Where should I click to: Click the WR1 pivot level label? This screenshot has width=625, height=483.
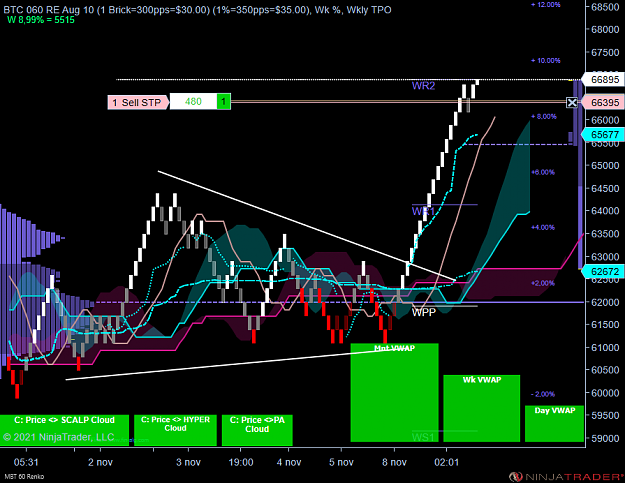point(423,211)
